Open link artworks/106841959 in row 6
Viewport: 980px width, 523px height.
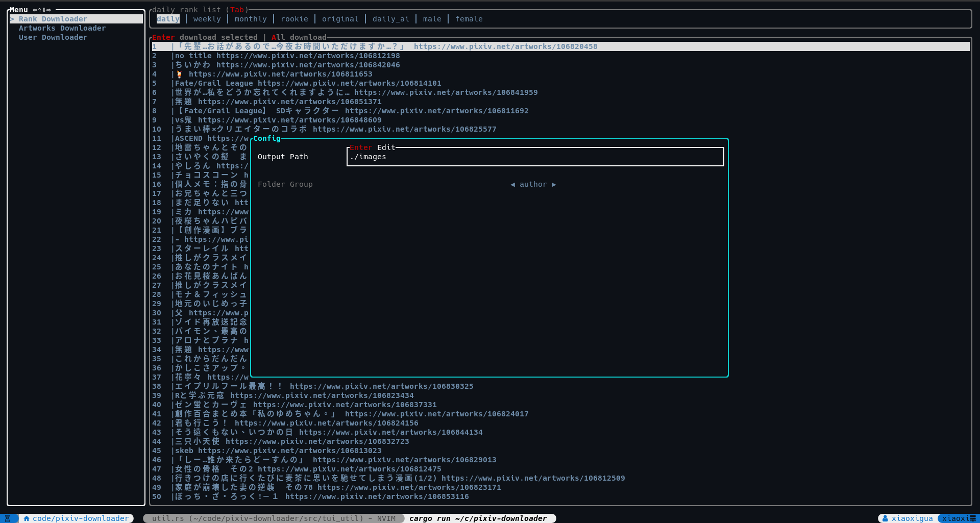446,92
